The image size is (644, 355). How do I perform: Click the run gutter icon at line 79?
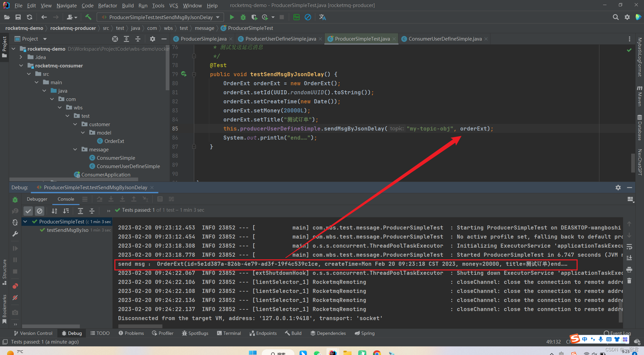pos(184,74)
